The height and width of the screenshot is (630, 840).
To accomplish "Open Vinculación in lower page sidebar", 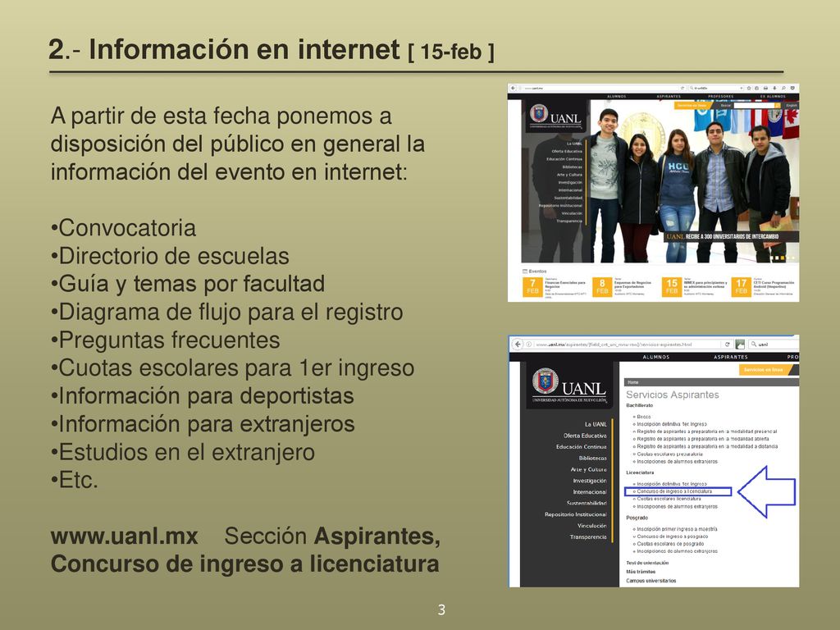I will coord(592,526).
